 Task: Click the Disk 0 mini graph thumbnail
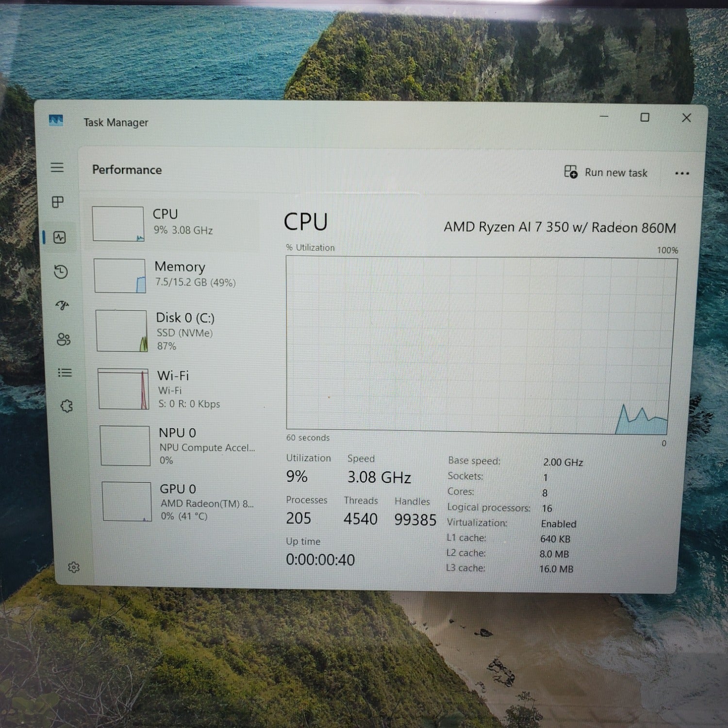click(x=121, y=331)
